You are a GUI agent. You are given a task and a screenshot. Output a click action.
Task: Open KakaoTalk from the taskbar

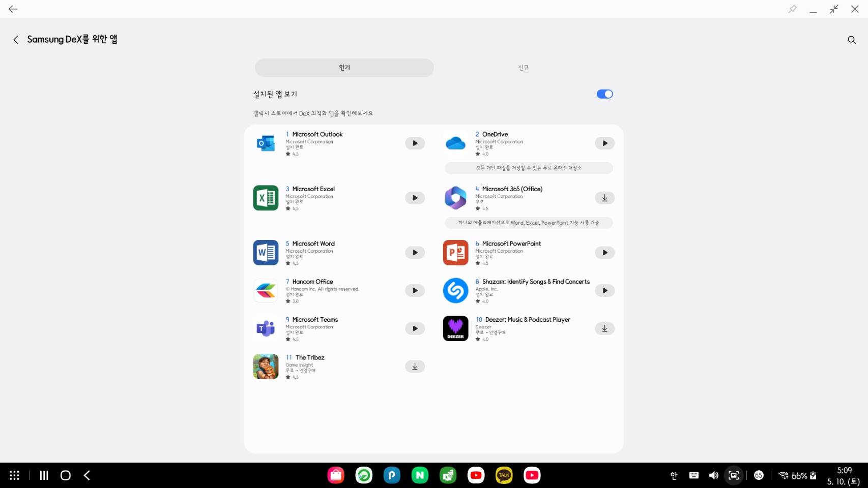coord(504,475)
